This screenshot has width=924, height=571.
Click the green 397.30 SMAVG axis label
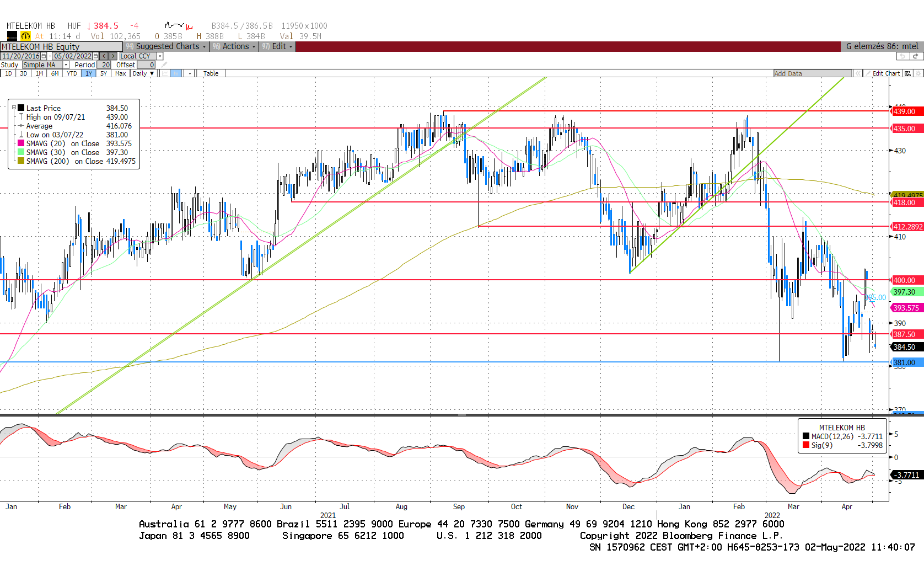tap(907, 292)
